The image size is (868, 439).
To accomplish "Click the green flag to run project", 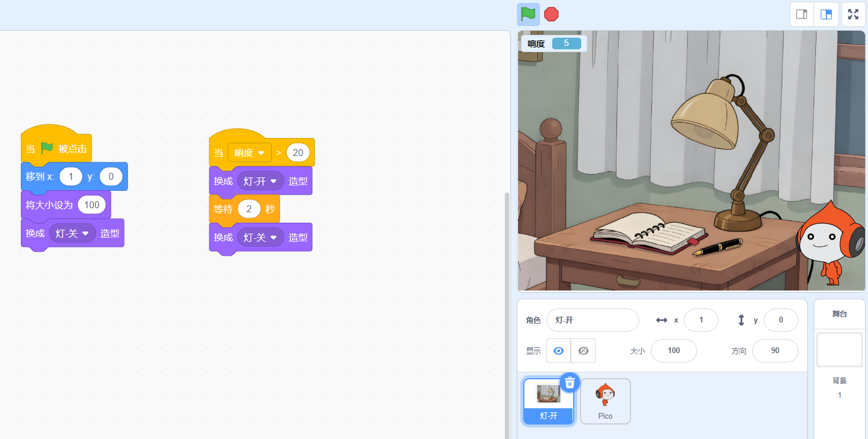I will 528,14.
